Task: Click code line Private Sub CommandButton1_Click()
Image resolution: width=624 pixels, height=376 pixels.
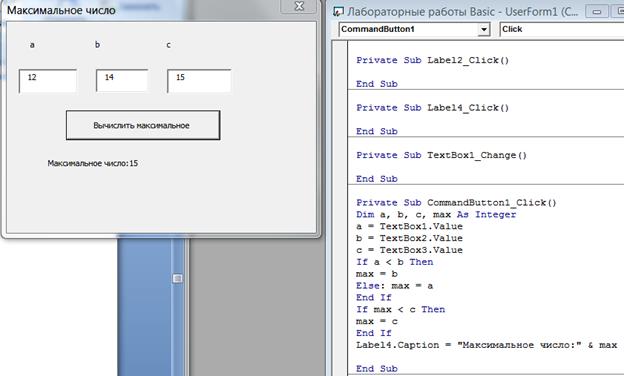Action: pos(456,203)
